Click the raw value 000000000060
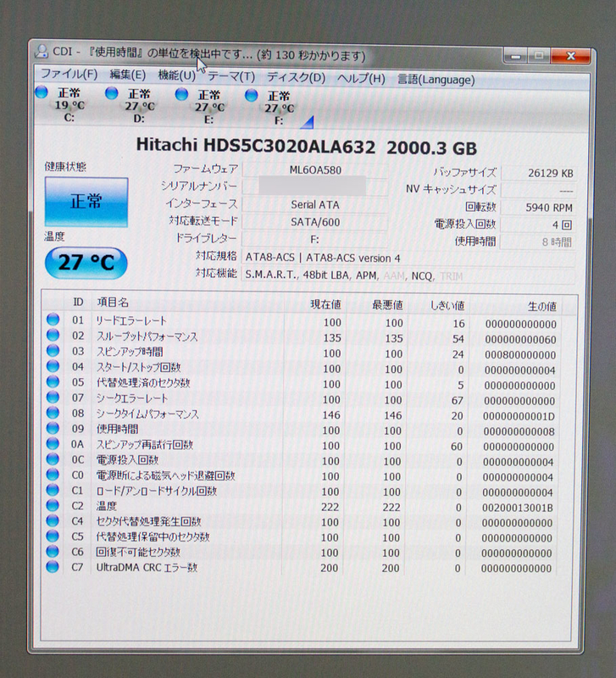This screenshot has height=678, width=616. click(x=520, y=340)
